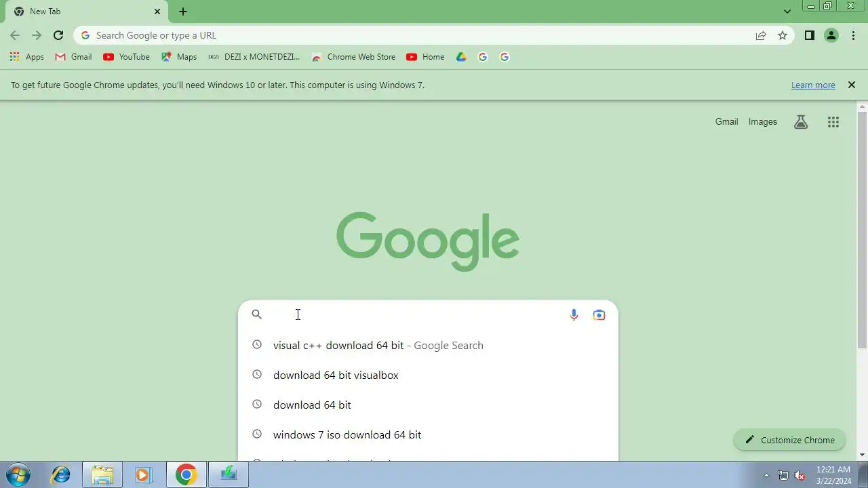Open DEZI x MONETDEZI bookmark
Image resolution: width=868 pixels, height=488 pixels.
tap(254, 57)
